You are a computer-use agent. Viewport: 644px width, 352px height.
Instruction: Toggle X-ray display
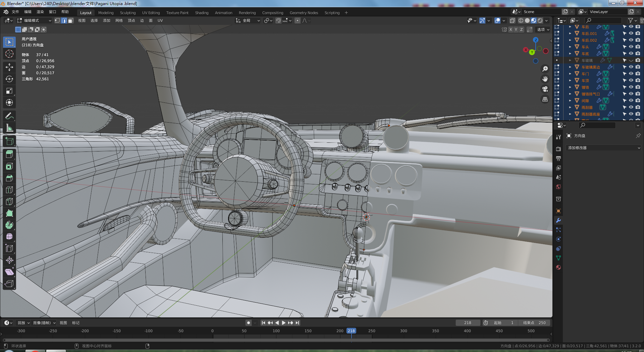(512, 20)
